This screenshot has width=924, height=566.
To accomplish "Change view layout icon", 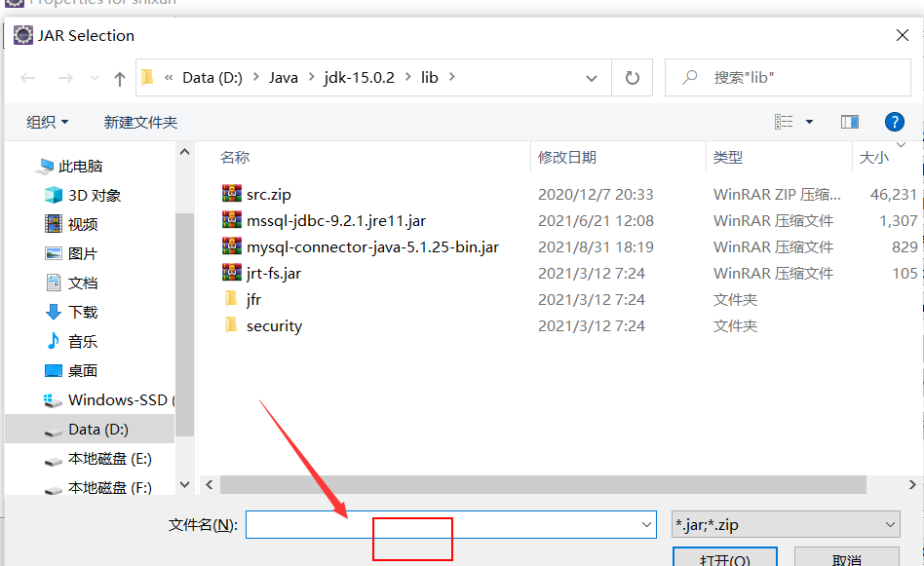I will pyautogui.click(x=784, y=122).
